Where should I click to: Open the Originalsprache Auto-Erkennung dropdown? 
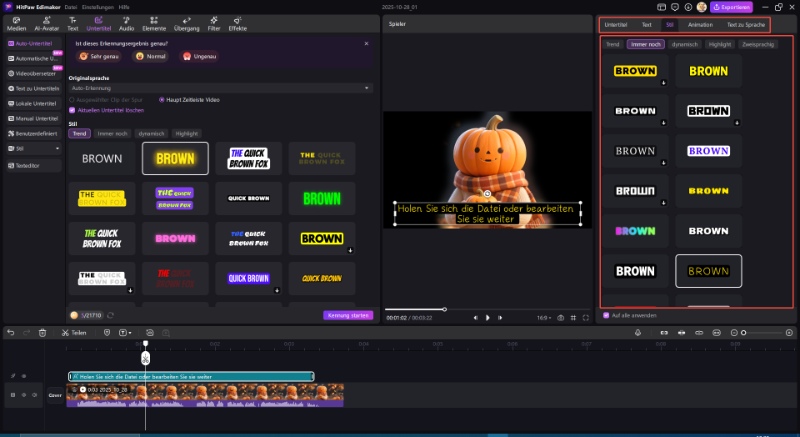[x=220, y=88]
